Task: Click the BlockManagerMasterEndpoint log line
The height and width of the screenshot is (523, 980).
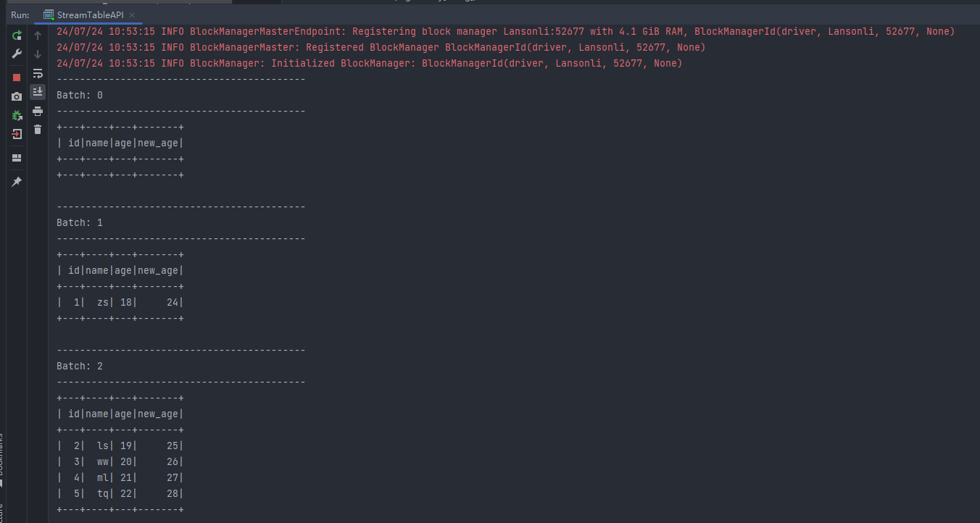Action: pos(505,31)
